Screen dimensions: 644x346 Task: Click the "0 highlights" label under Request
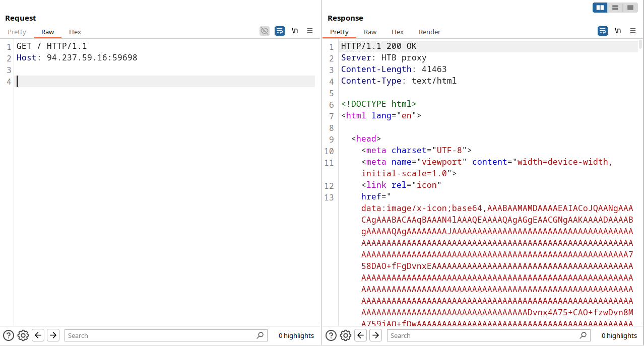click(296, 335)
